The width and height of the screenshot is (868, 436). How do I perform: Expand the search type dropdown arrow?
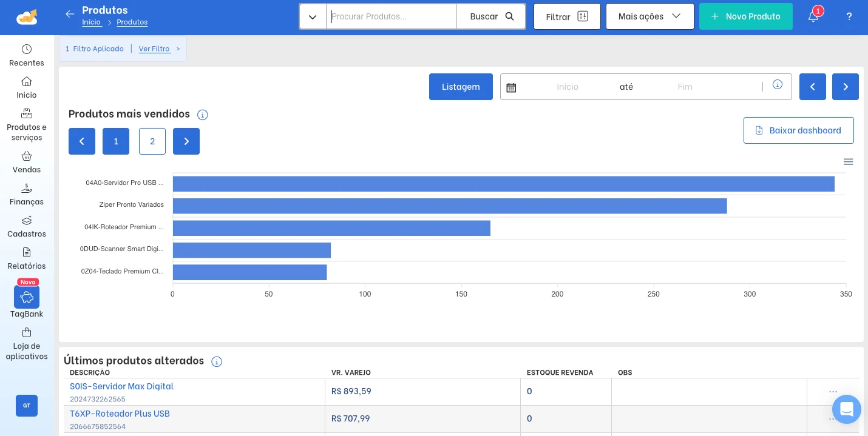313,16
